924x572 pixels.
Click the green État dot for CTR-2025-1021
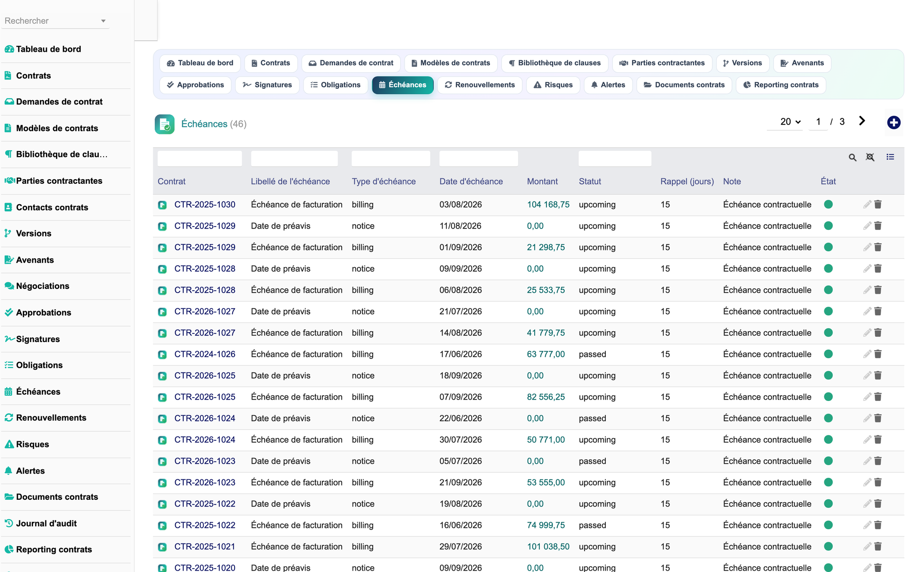click(829, 546)
